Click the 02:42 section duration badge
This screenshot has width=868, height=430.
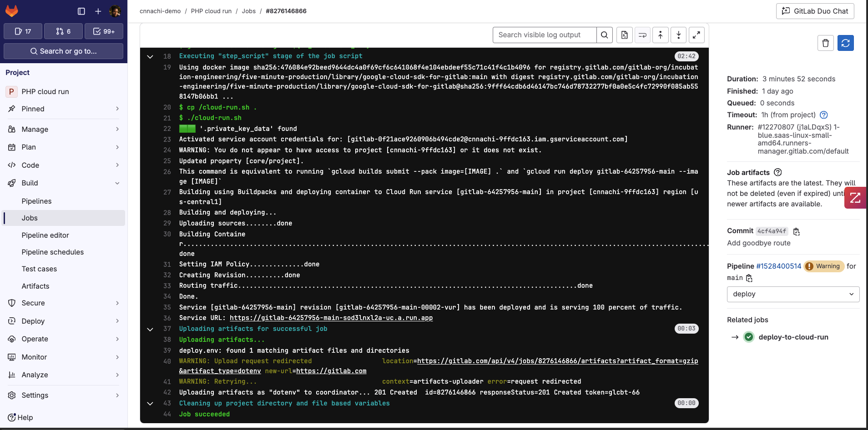pyautogui.click(x=686, y=56)
